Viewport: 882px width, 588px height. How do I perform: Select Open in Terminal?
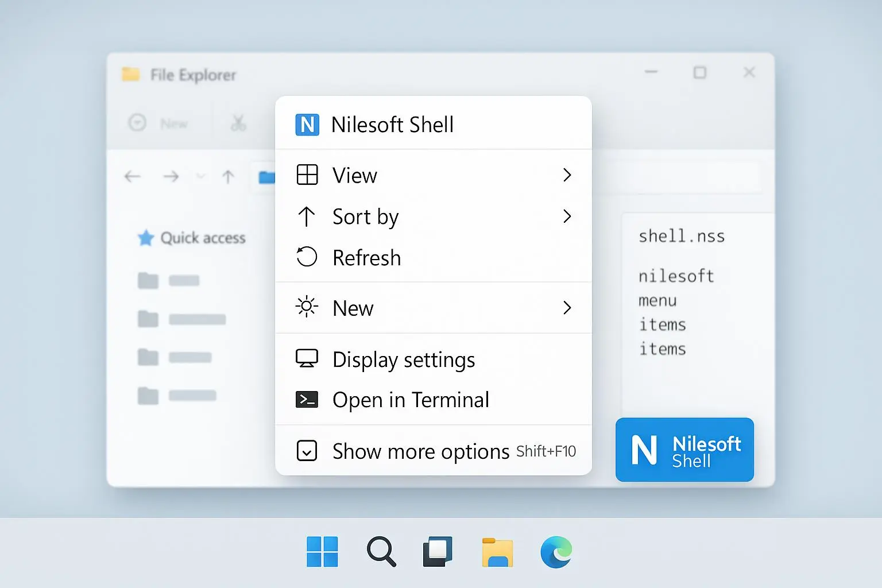pos(434,400)
